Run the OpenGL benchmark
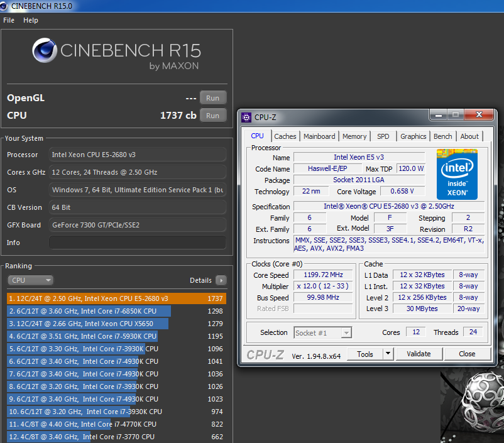 pyautogui.click(x=213, y=98)
